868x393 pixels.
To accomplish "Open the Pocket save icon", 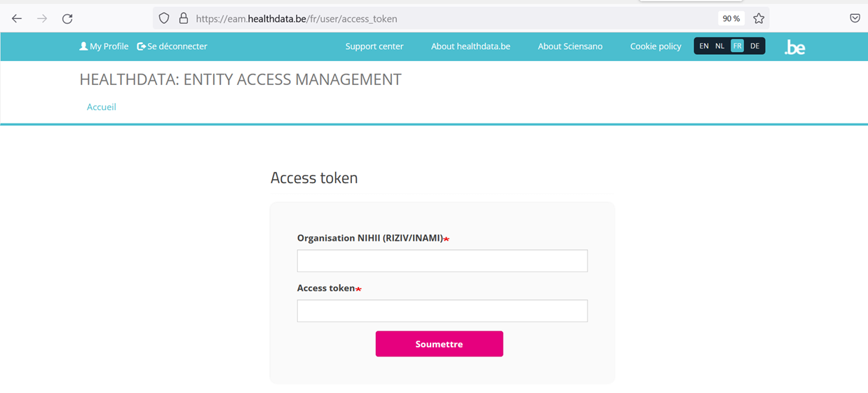I will pyautogui.click(x=855, y=19).
